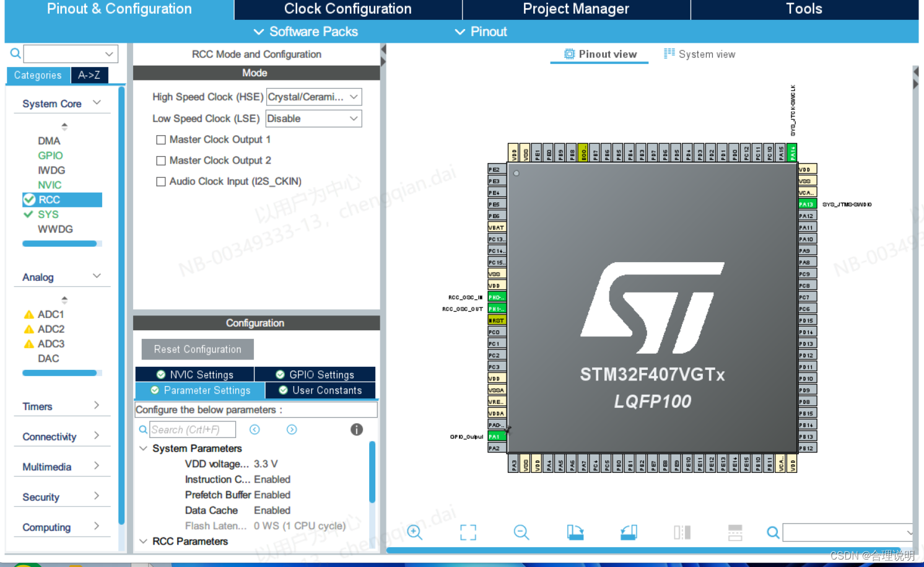Screen dimensions: 924x567
Task: Click the Reset Configuration button
Action: 198,349
